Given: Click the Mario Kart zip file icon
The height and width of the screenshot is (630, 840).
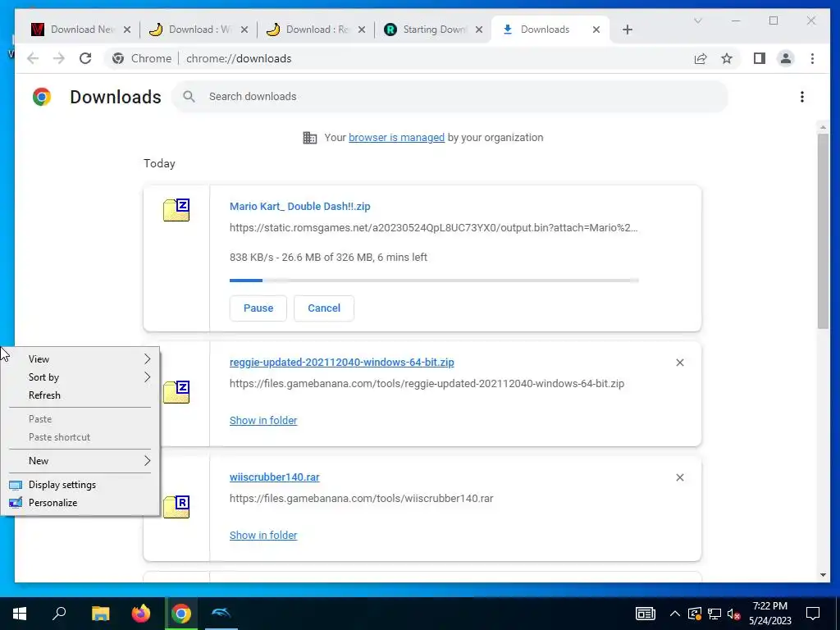Looking at the screenshot, I should pyautogui.click(x=176, y=210).
